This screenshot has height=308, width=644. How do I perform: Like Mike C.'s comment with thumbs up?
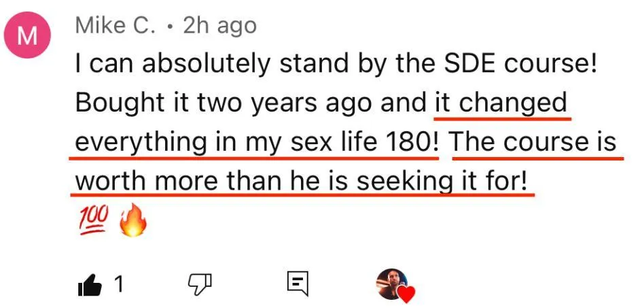point(91,284)
